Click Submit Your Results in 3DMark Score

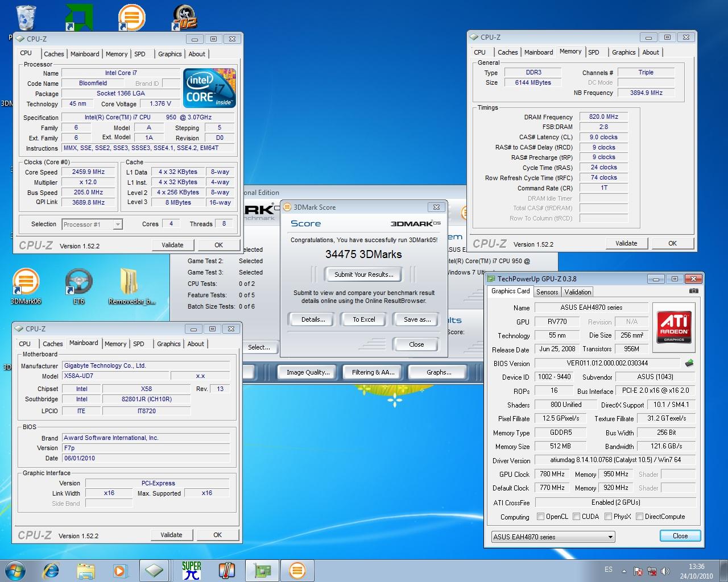click(x=363, y=275)
